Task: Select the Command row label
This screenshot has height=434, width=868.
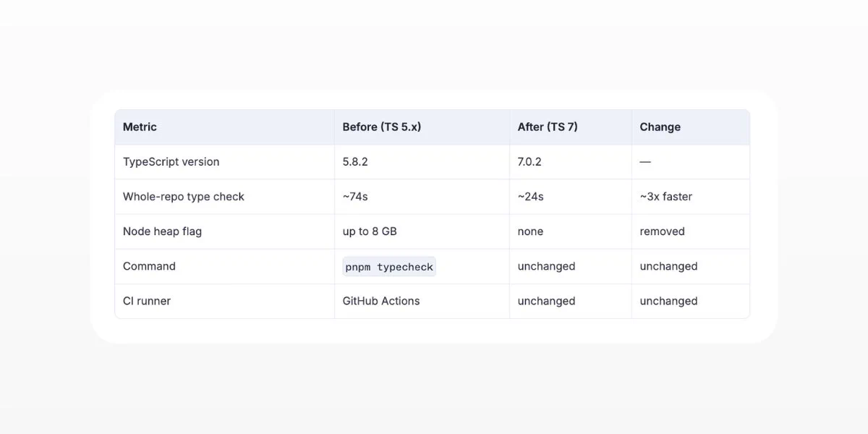Action: pyautogui.click(x=149, y=266)
